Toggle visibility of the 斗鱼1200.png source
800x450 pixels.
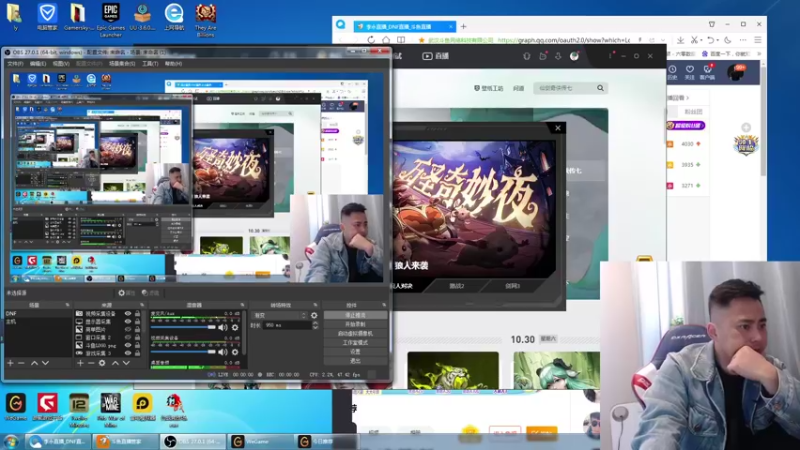[x=128, y=345]
